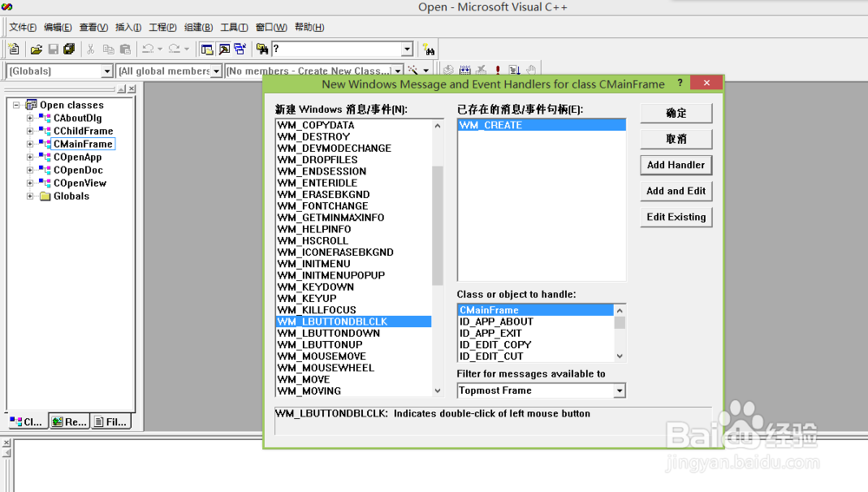Click the 取消 button
This screenshot has width=868, height=492.
676,139
